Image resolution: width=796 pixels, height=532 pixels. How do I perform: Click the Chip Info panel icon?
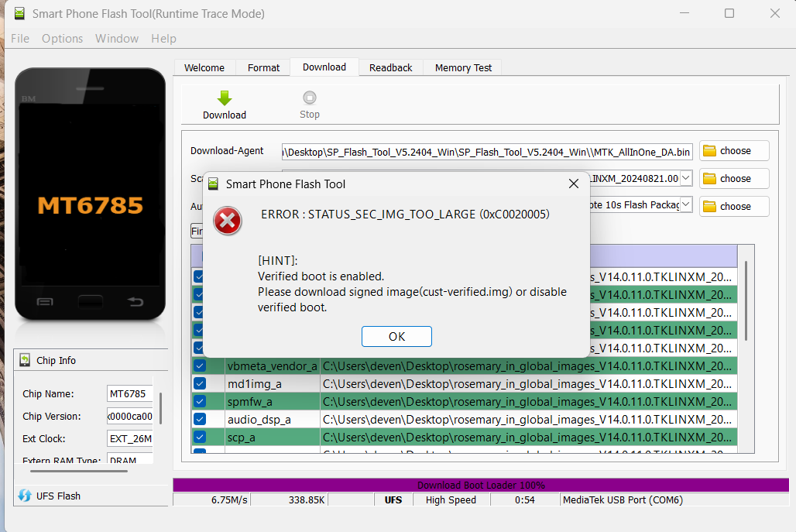[x=25, y=360]
